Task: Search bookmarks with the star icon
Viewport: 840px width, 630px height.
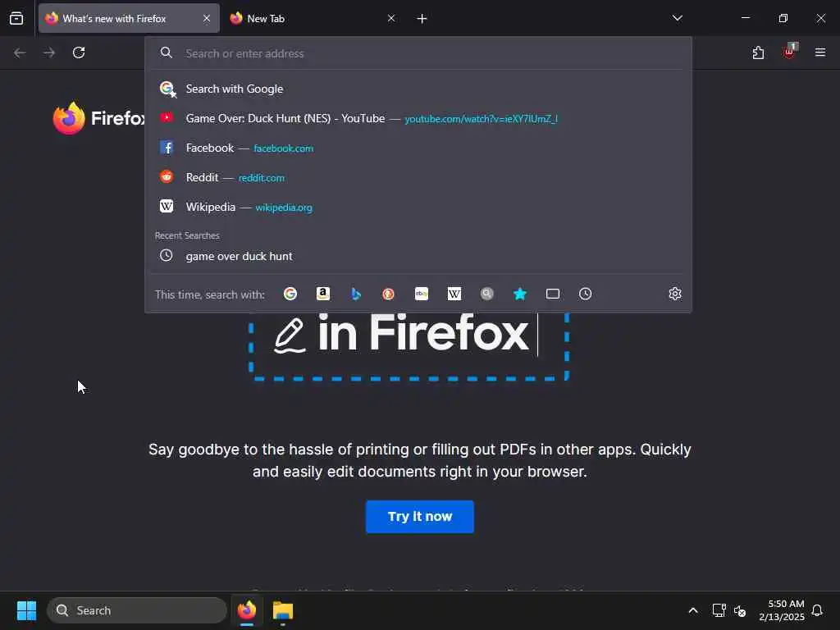Action: pyautogui.click(x=519, y=294)
